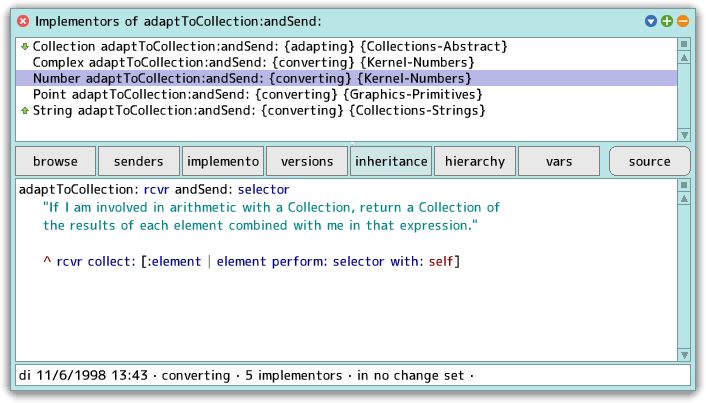Close the Implementors window with red X
Viewport: 706px width, 403px height.
click(x=23, y=21)
